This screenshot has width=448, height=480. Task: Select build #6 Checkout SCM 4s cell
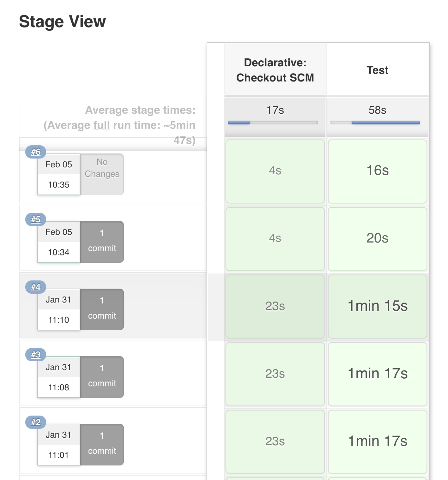pos(275,171)
